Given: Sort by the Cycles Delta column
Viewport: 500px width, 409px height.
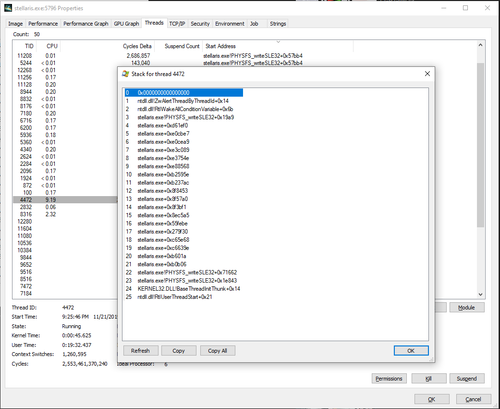Looking at the screenshot, I should [x=107, y=46].
